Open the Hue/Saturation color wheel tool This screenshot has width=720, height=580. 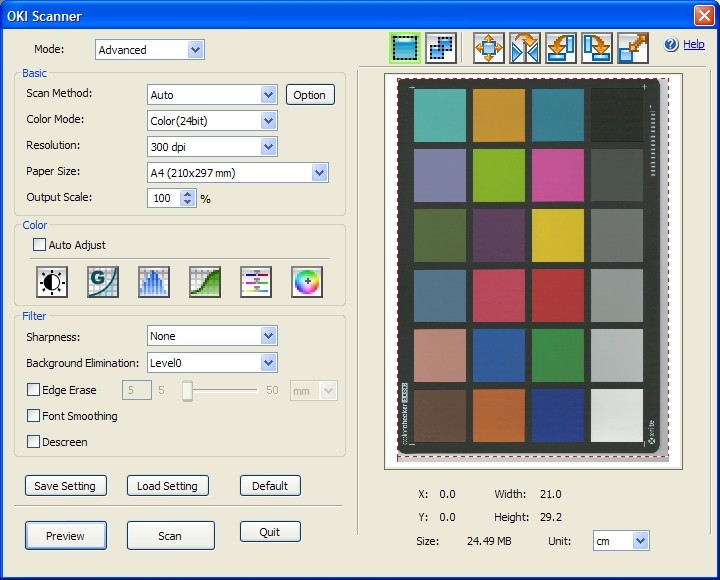tap(307, 282)
